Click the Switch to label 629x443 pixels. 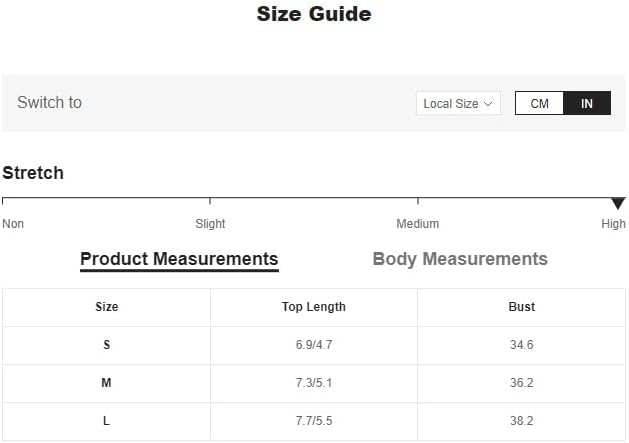(50, 102)
